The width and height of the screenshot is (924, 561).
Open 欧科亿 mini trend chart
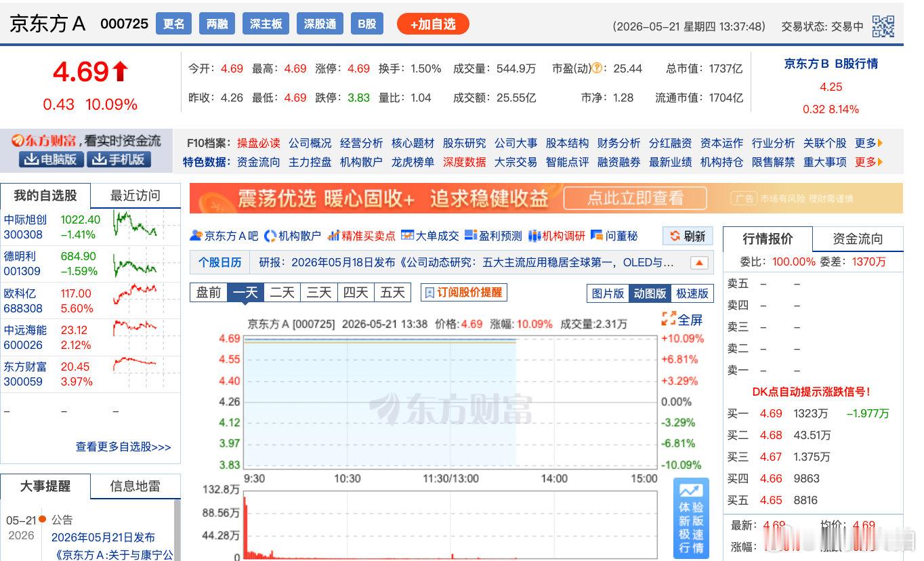(x=135, y=295)
